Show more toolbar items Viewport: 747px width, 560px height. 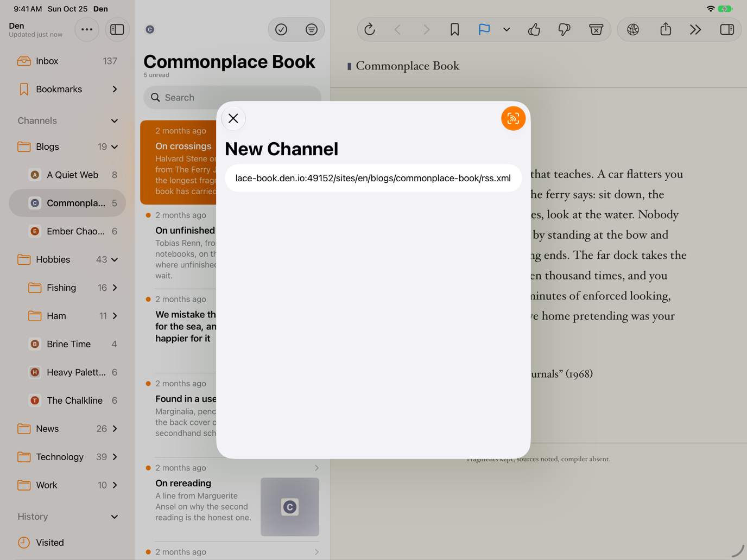point(695,29)
